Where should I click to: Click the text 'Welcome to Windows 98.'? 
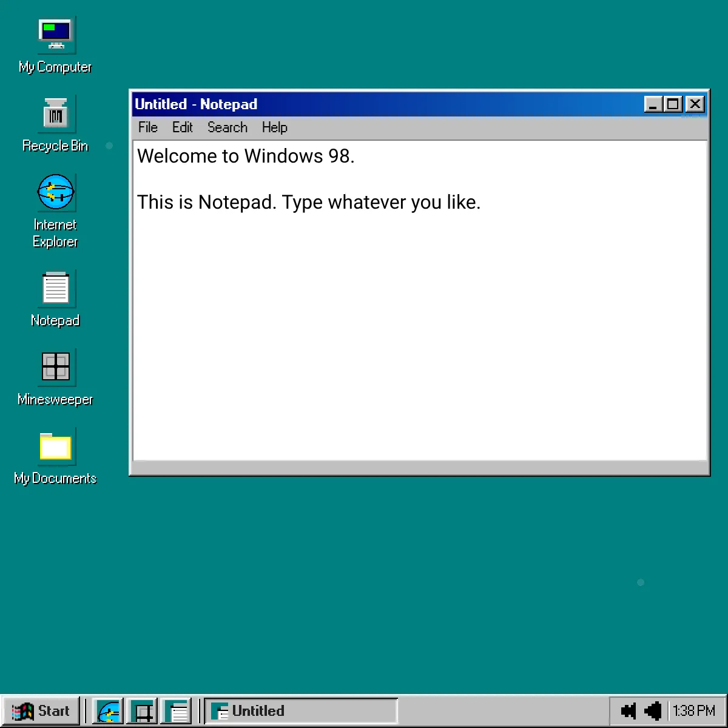(x=246, y=156)
